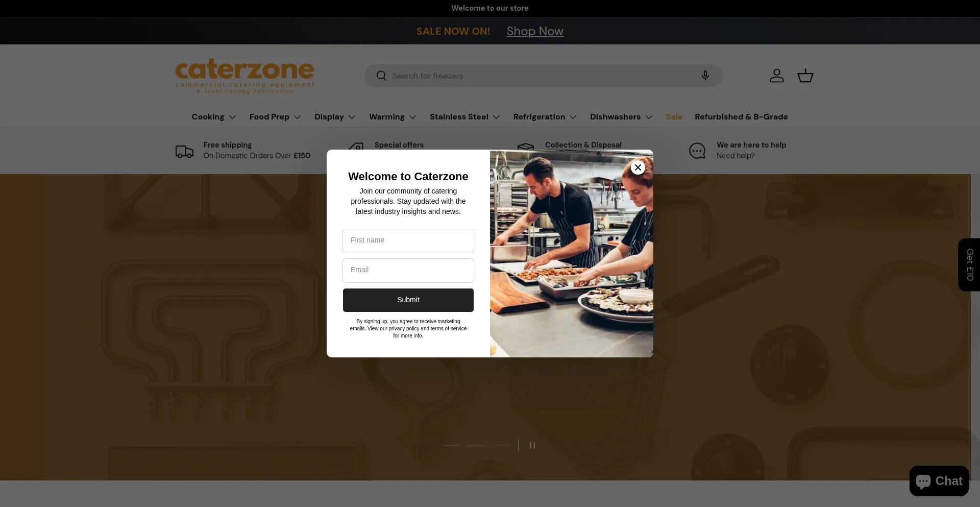
Task: Click the Email input field
Action: point(408,270)
